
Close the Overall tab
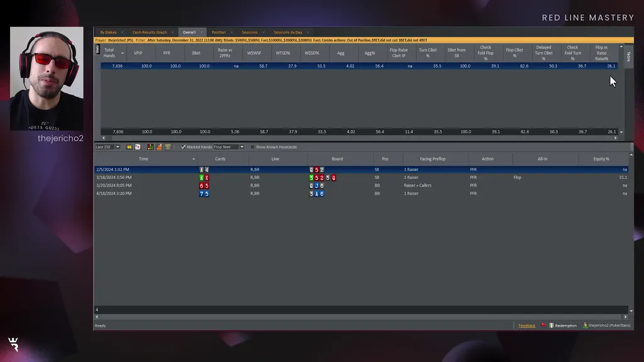click(x=201, y=32)
